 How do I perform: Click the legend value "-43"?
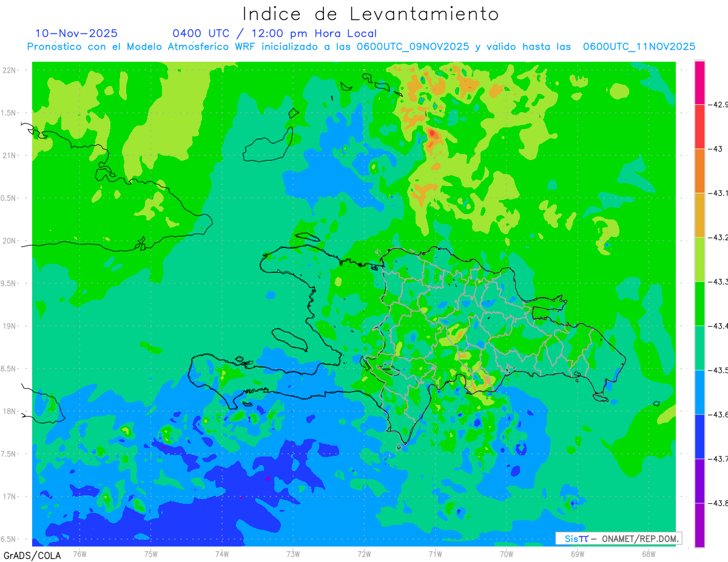[x=715, y=149]
